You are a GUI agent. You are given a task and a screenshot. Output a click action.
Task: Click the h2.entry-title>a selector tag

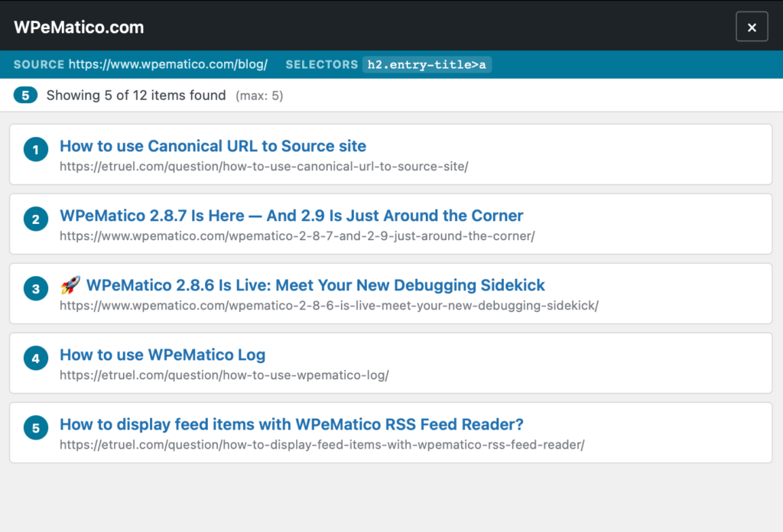(x=427, y=64)
